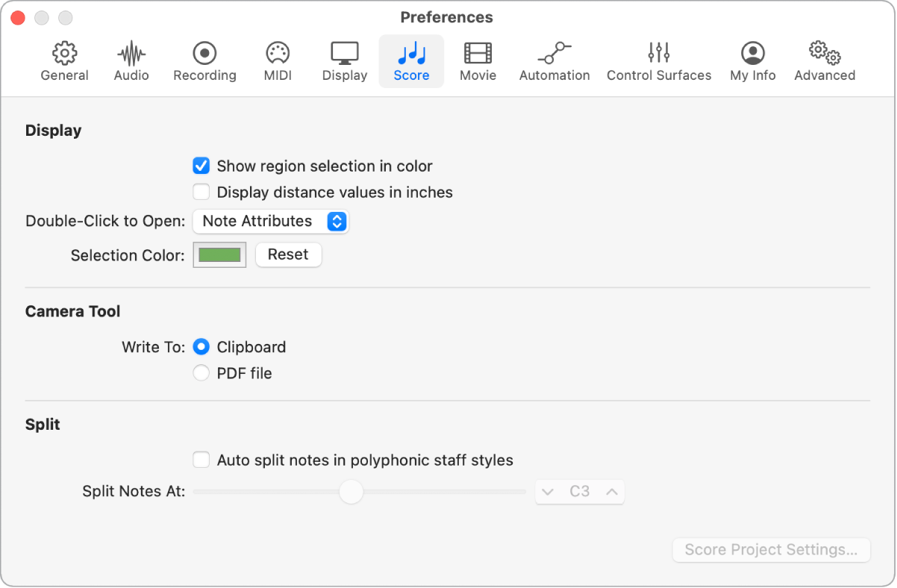Click down arrow of split note stepper
This screenshot has width=897, height=588.
[548, 492]
